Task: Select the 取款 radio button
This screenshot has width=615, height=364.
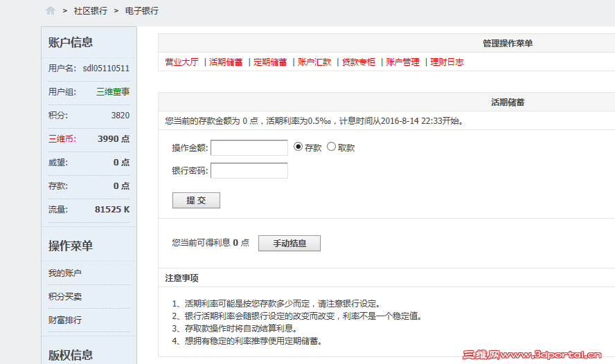Action: coord(332,147)
